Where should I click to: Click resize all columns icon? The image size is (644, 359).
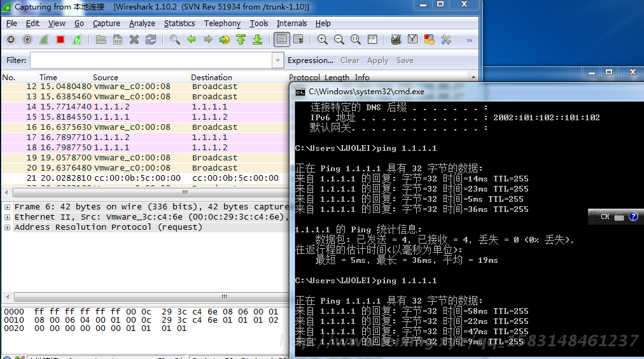click(372, 39)
